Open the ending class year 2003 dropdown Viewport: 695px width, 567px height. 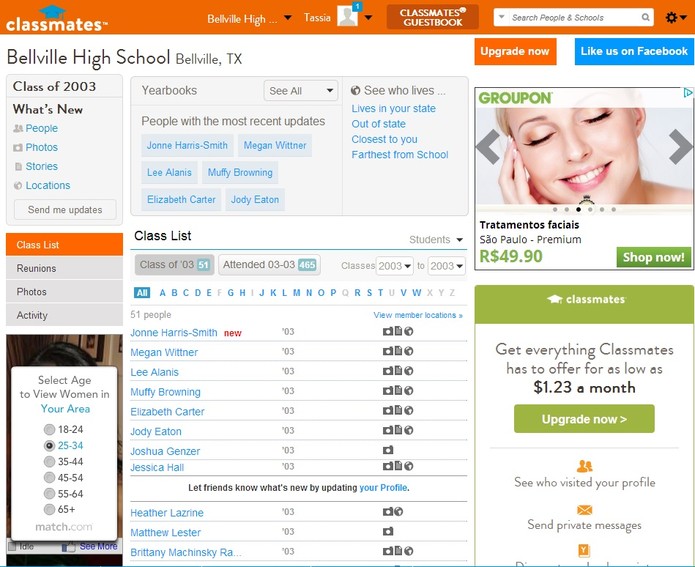tap(446, 266)
